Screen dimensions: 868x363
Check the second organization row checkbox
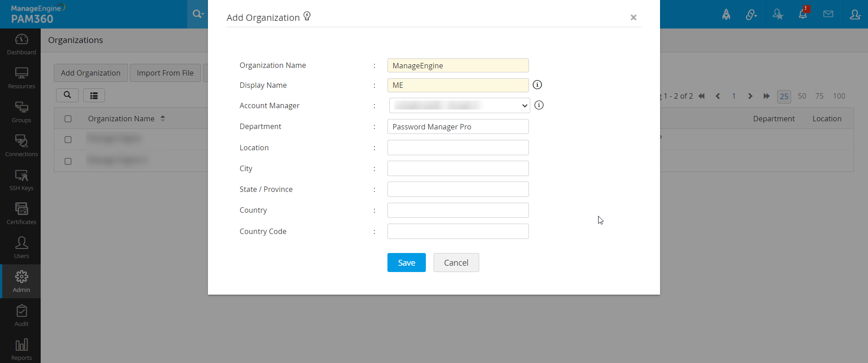(68, 161)
